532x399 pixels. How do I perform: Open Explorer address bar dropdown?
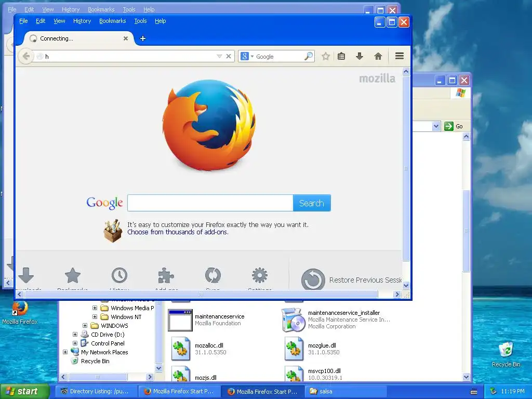436,126
